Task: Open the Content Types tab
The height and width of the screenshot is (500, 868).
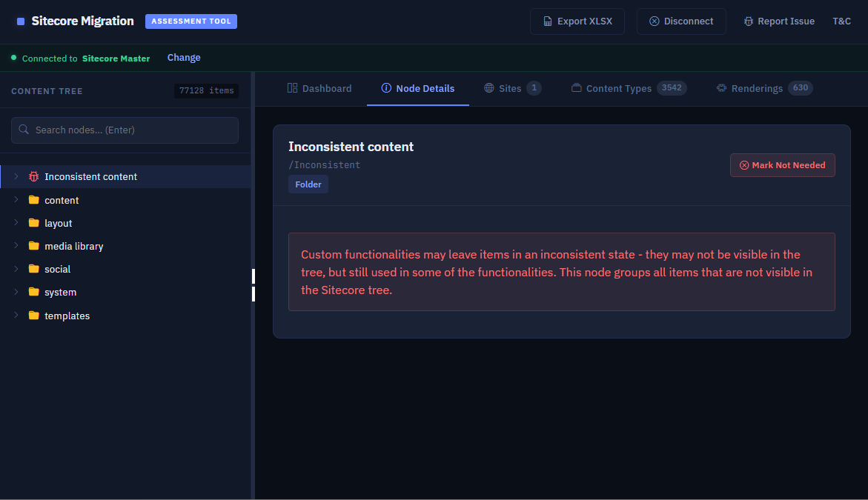Action: (618, 88)
